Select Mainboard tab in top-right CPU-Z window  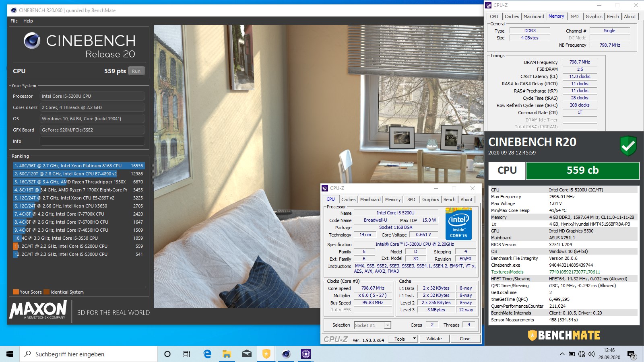534,16
